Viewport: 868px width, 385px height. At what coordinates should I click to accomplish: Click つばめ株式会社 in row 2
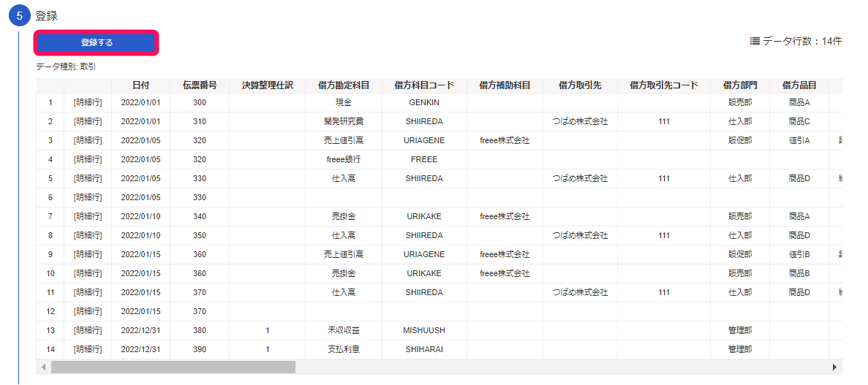pos(580,122)
